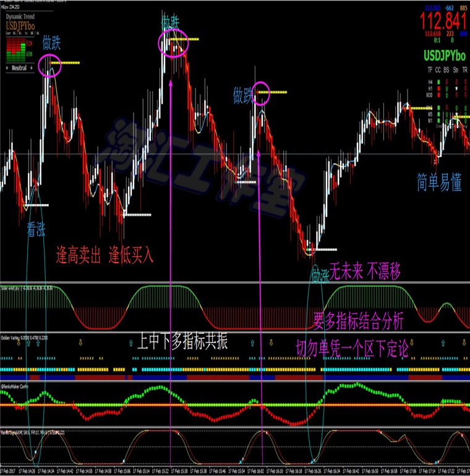470x476 pixels.
Task: Click the M30 row CC red square
Action: coord(438,95)
